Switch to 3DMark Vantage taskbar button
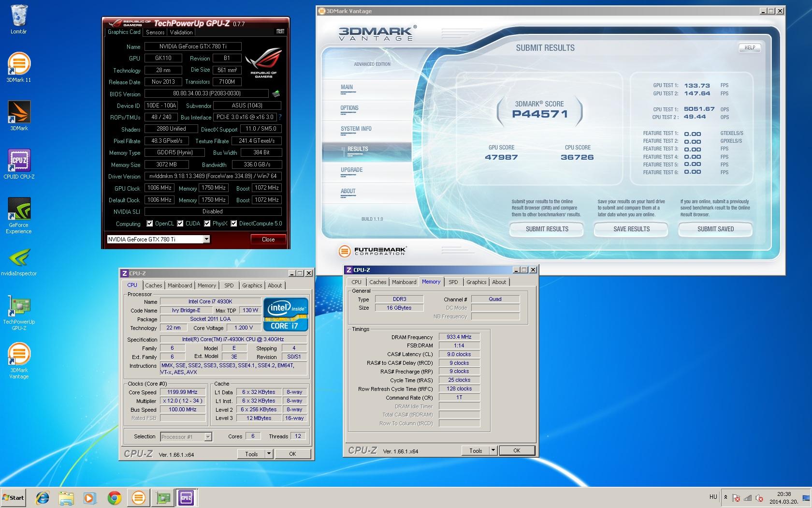 [138, 497]
